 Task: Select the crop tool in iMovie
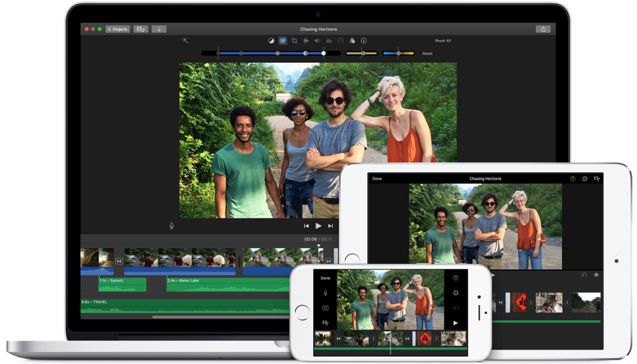(x=294, y=40)
